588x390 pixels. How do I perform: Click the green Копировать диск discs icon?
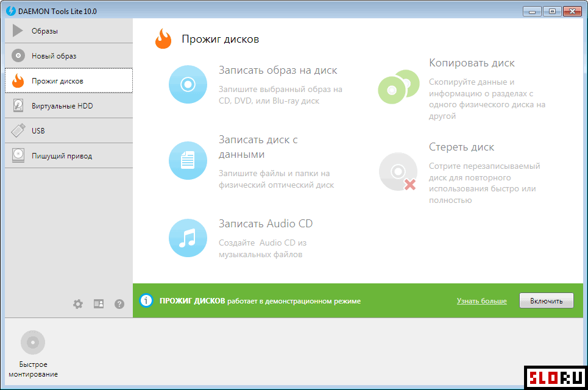(398, 87)
